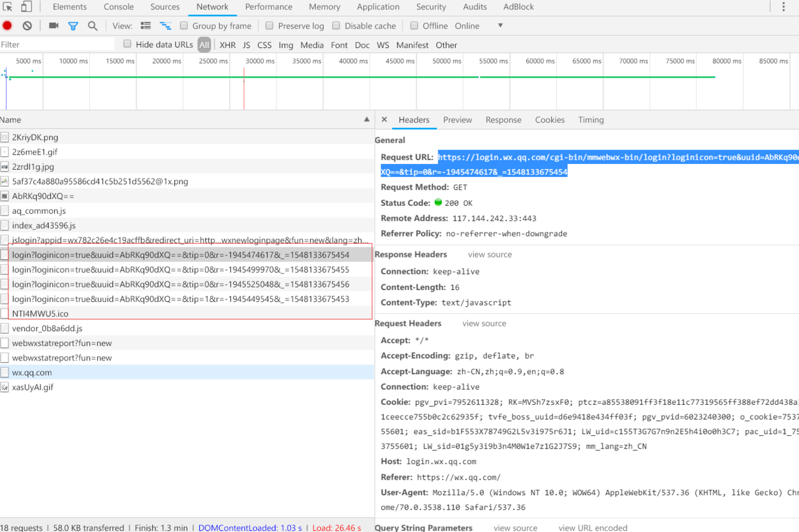Select the wx.qq.com request row
Image resolution: width=799 pixels, height=532 pixels.
tap(187, 372)
